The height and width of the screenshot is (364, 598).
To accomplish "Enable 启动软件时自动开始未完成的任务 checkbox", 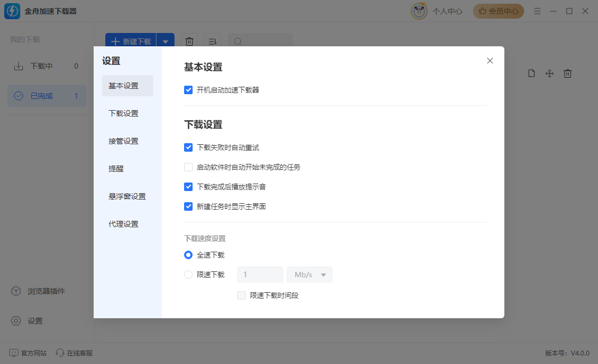I will click(x=188, y=167).
